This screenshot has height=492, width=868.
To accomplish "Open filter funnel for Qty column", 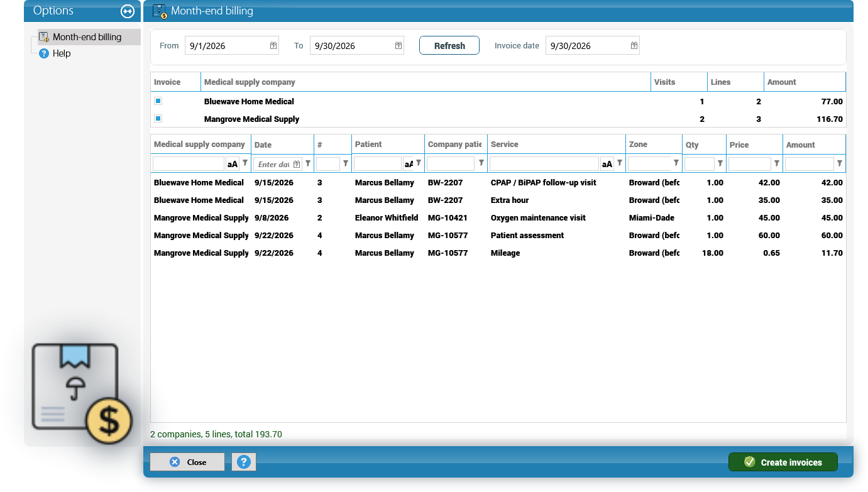I will [720, 163].
